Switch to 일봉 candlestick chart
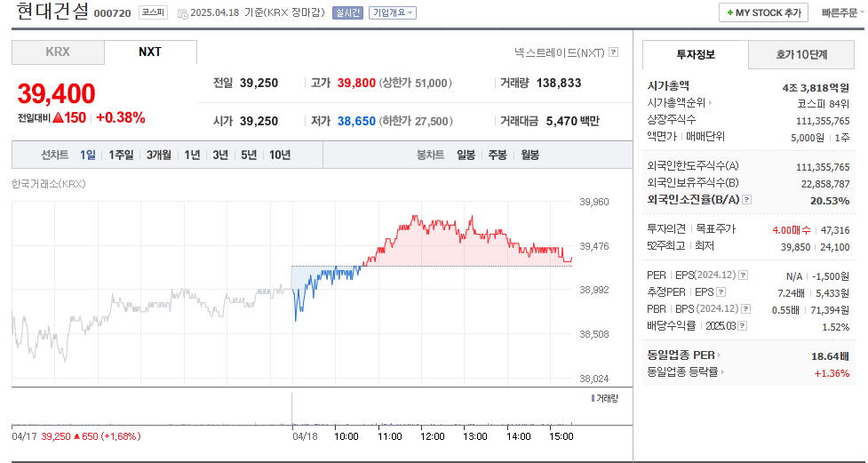868x463 pixels. coord(466,155)
